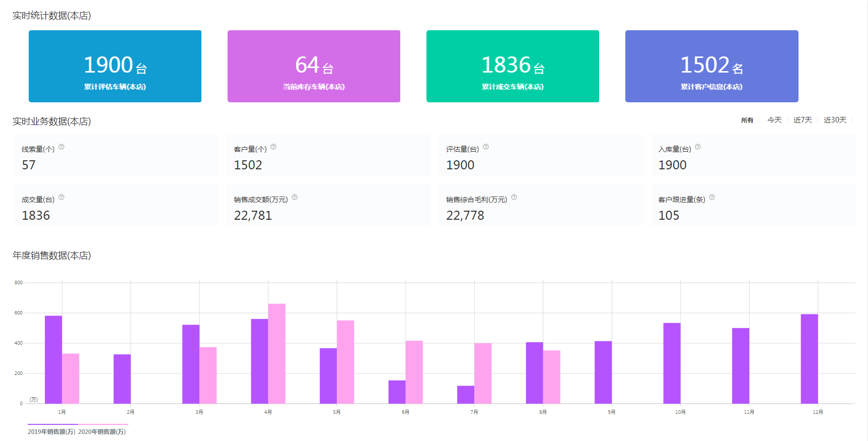Open the 累计成交车辆(本店) green card
This screenshot has width=868, height=441.
coord(513,66)
